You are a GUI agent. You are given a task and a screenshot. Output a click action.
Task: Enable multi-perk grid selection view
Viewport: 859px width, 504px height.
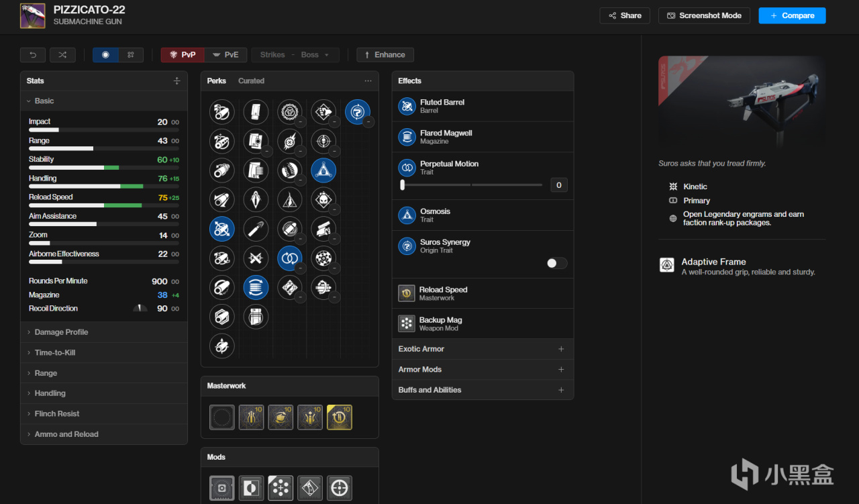pyautogui.click(x=131, y=55)
